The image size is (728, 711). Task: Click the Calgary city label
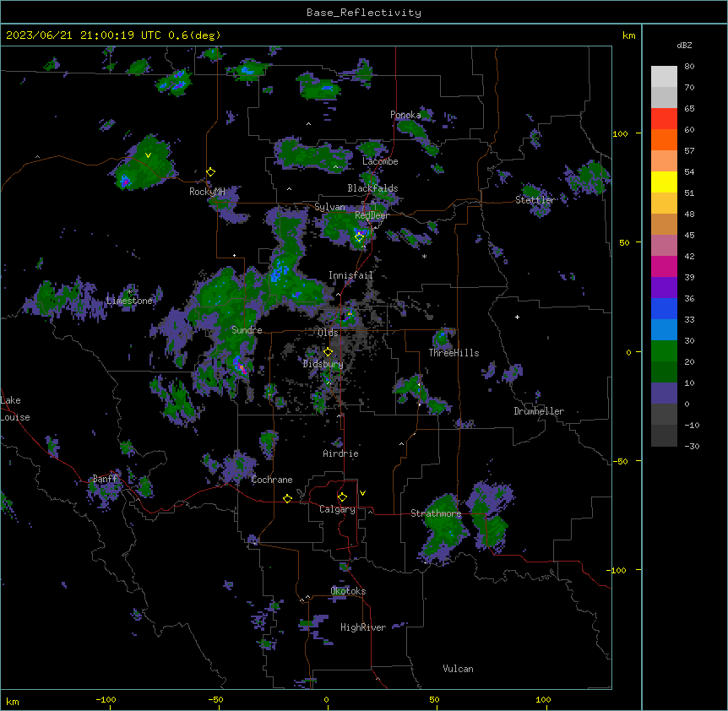point(337,509)
